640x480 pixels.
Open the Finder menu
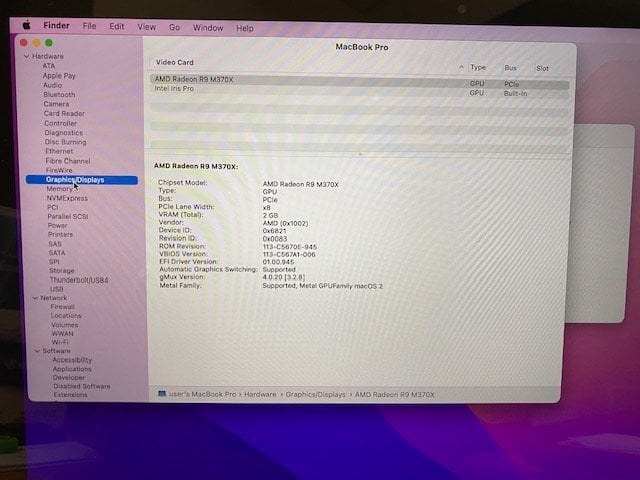coord(56,25)
